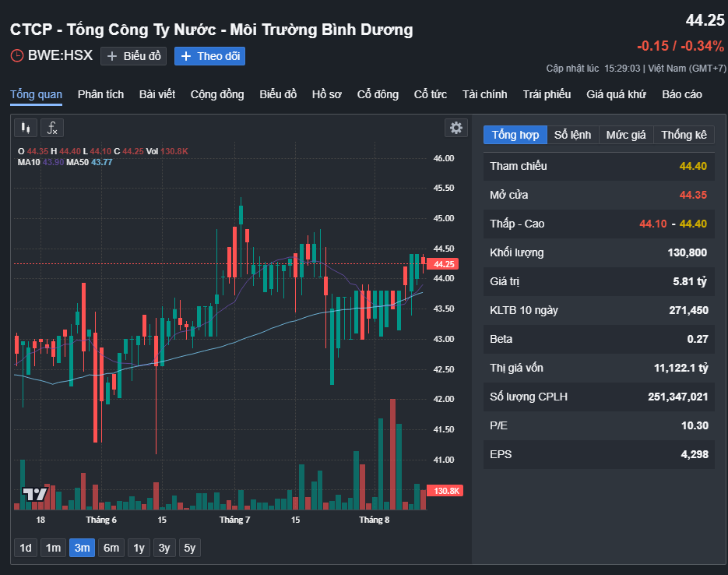Select the Tổng hợp panel tab

(515, 135)
